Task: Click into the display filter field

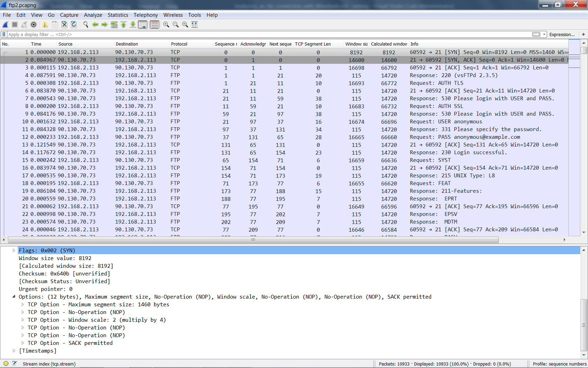Action: [266, 34]
